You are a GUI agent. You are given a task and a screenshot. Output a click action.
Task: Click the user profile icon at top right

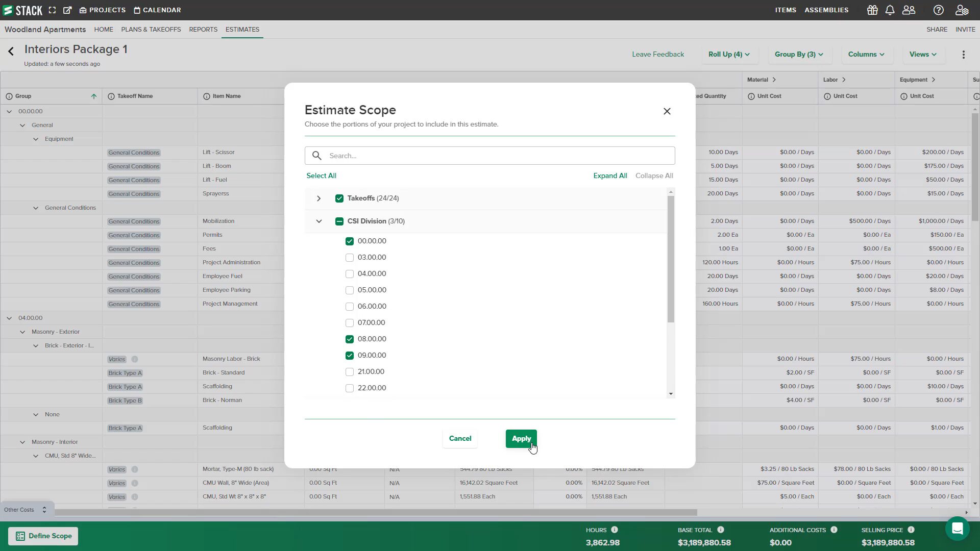(962, 10)
